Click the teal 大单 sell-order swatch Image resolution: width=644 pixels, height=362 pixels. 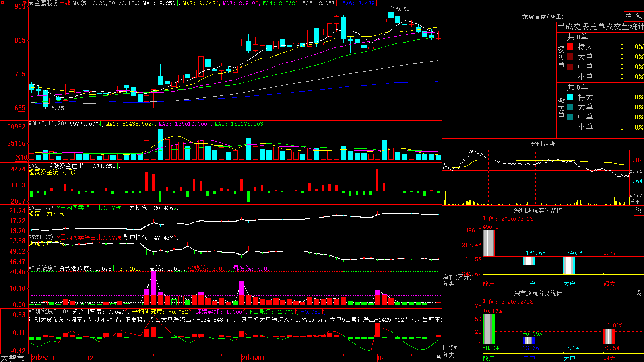570,107
